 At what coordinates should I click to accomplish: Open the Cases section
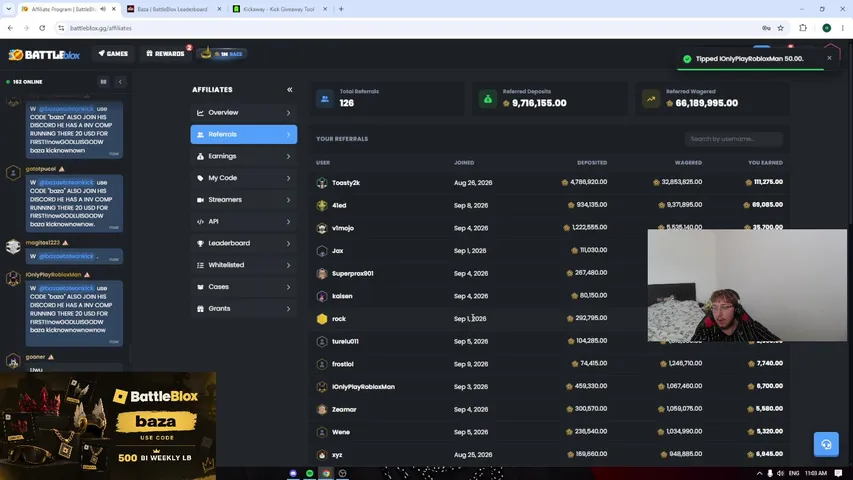click(244, 287)
